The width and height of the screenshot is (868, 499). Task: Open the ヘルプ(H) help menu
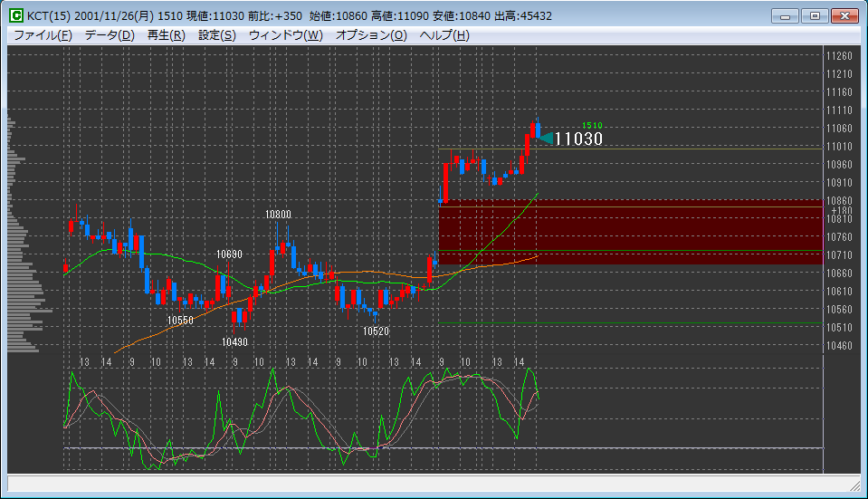click(x=444, y=35)
